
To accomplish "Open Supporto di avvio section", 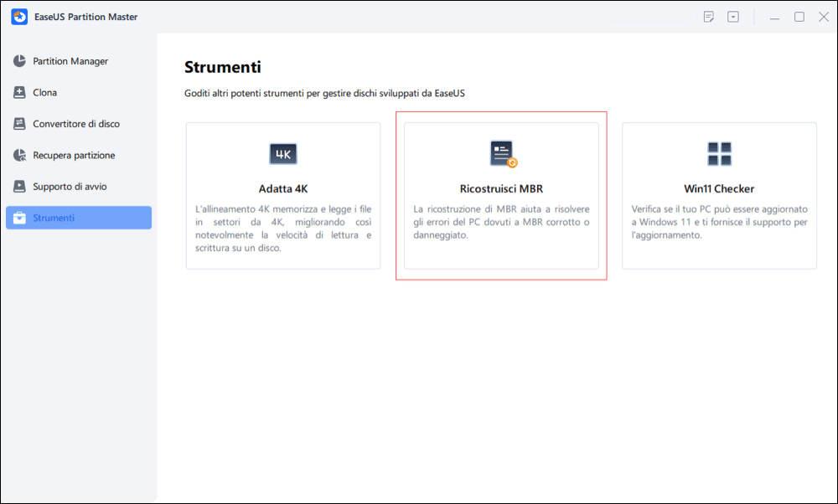I will click(79, 187).
